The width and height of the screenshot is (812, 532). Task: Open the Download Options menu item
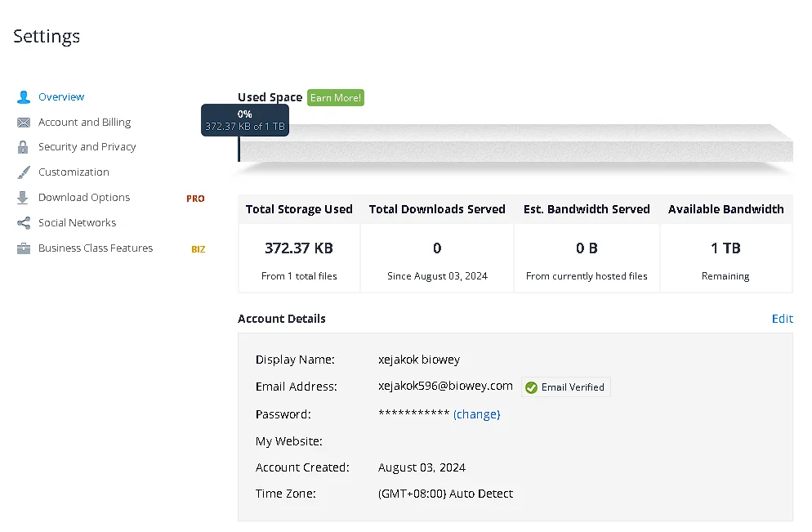tap(84, 198)
